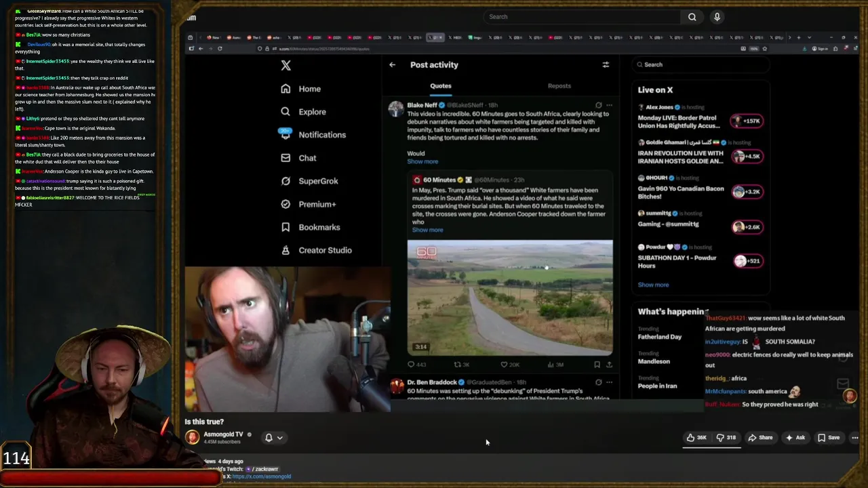Viewport: 868px width, 488px height.
Task: Open Blake Neff's profile avatar
Action: click(396, 110)
